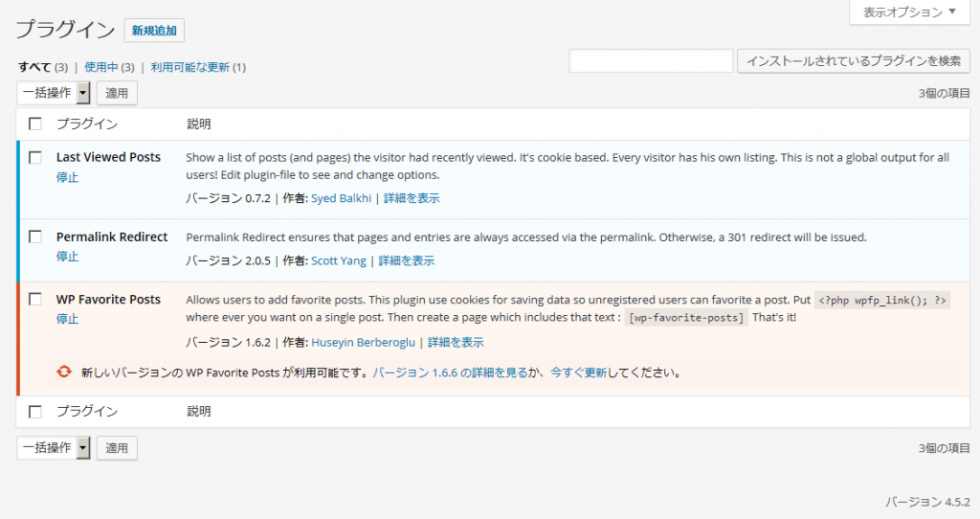This screenshot has width=980, height=519.
Task: Deactivate Permalink Redirect via 停止 link
Action: click(68, 257)
